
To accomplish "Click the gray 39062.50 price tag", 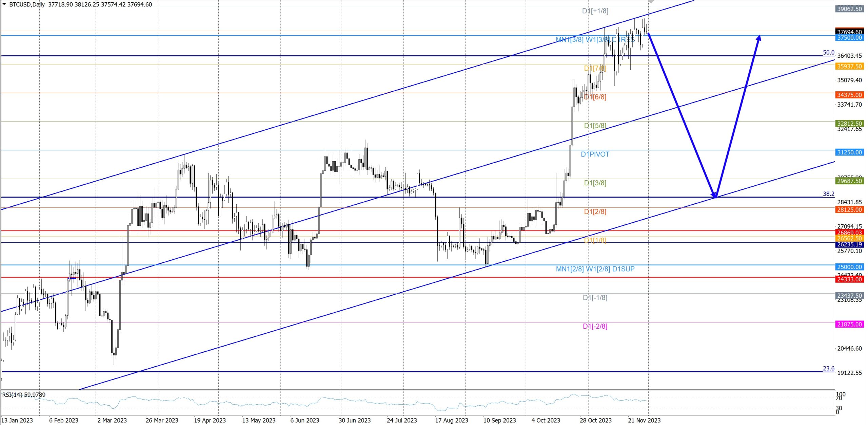I will pos(849,9).
